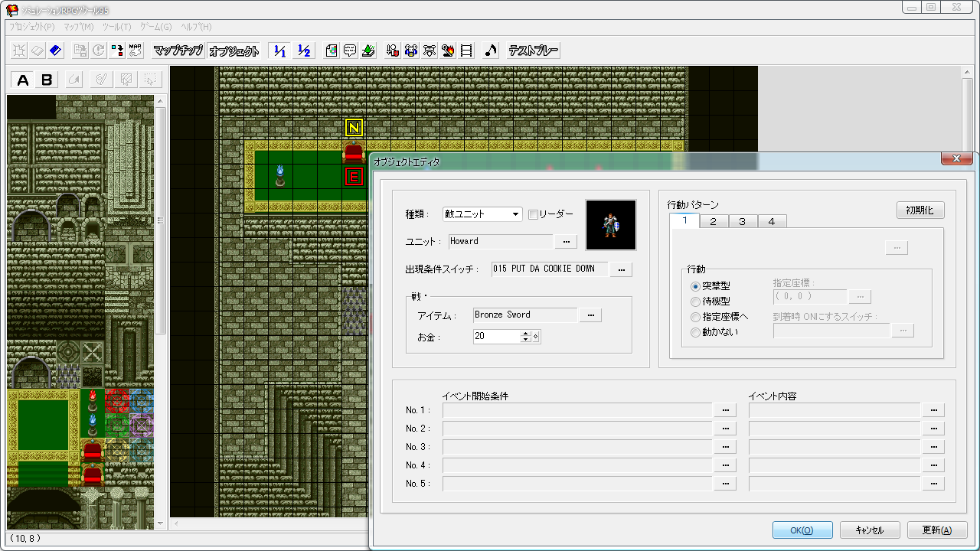Viewport: 980px width, 551px height.
Task: Browse item next to Bronze Sword field
Action: (590, 315)
